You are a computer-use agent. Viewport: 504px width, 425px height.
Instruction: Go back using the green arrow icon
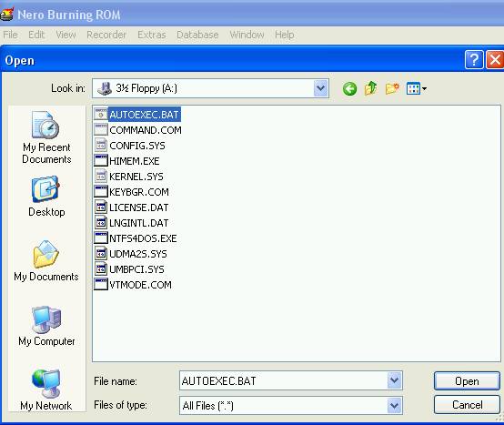click(349, 88)
